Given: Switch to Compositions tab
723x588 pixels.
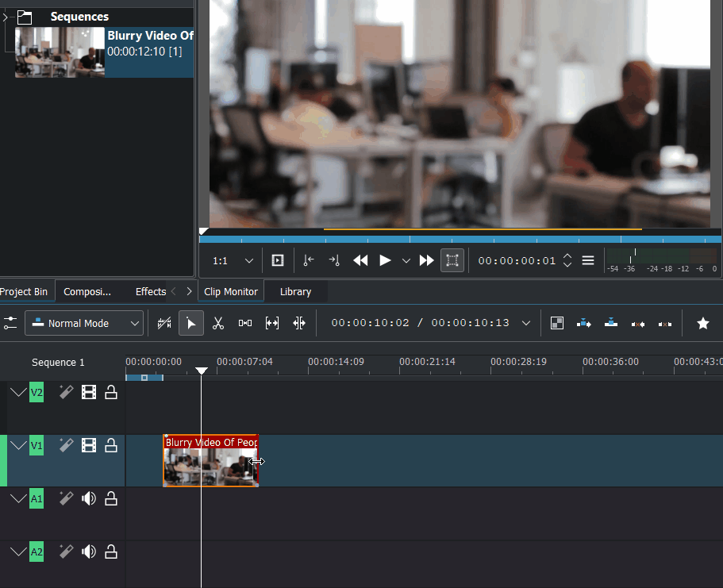Looking at the screenshot, I should 87,291.
